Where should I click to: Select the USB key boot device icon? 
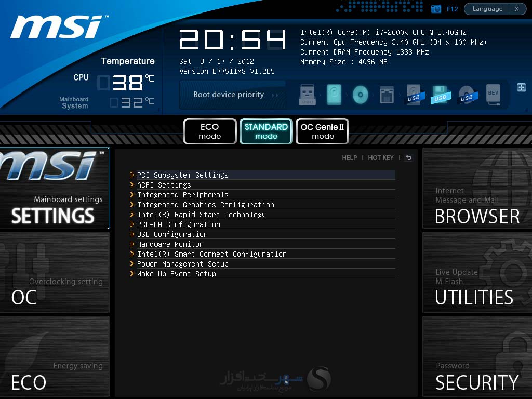(x=307, y=95)
